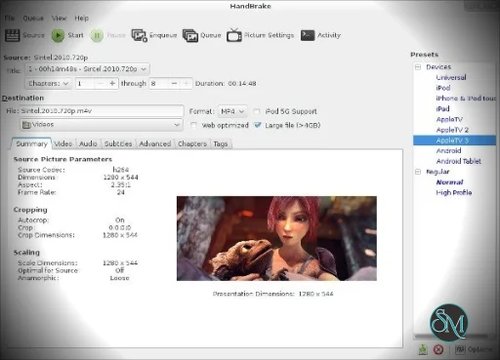Open the Help menu
The height and width of the screenshot is (360, 500).
tap(81, 18)
